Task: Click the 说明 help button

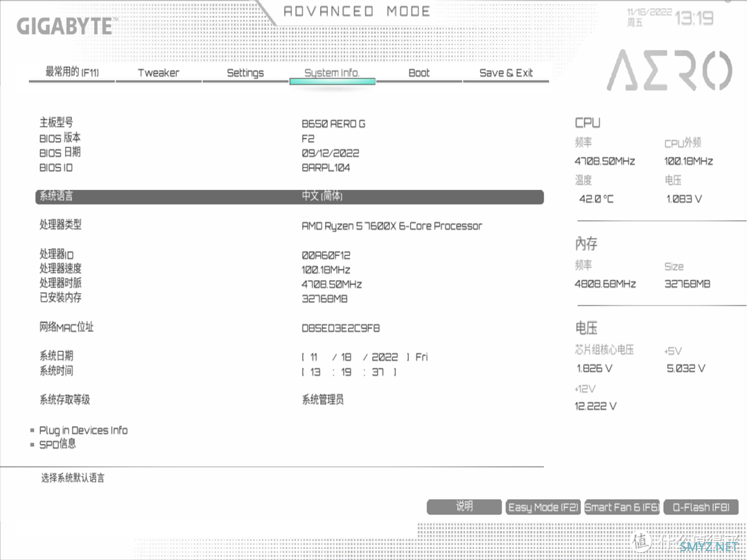Action: [x=465, y=507]
